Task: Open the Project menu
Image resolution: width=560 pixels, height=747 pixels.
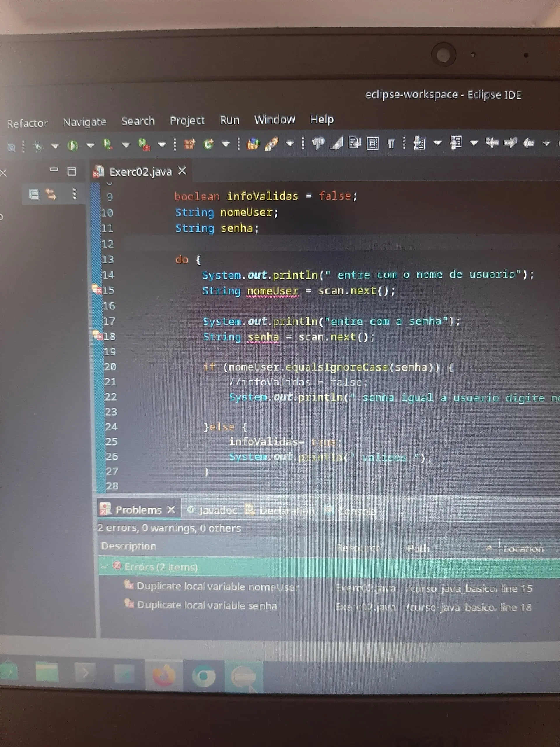Action: (187, 121)
